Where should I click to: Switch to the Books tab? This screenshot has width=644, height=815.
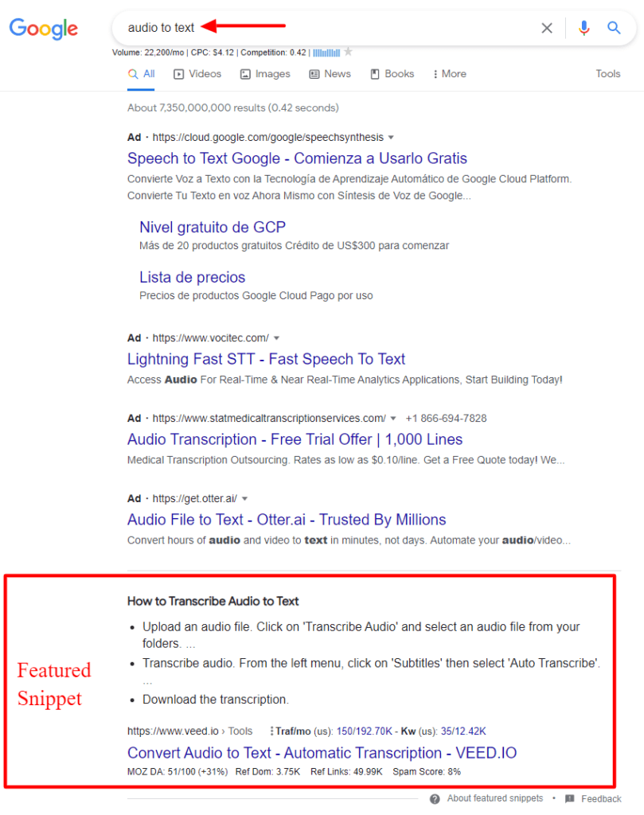(392, 74)
